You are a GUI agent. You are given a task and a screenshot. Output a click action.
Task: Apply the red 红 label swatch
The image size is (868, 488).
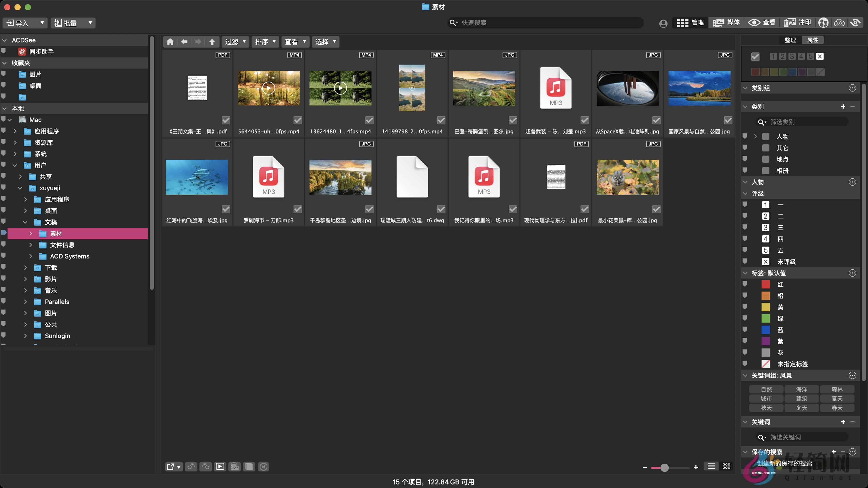coord(766,284)
